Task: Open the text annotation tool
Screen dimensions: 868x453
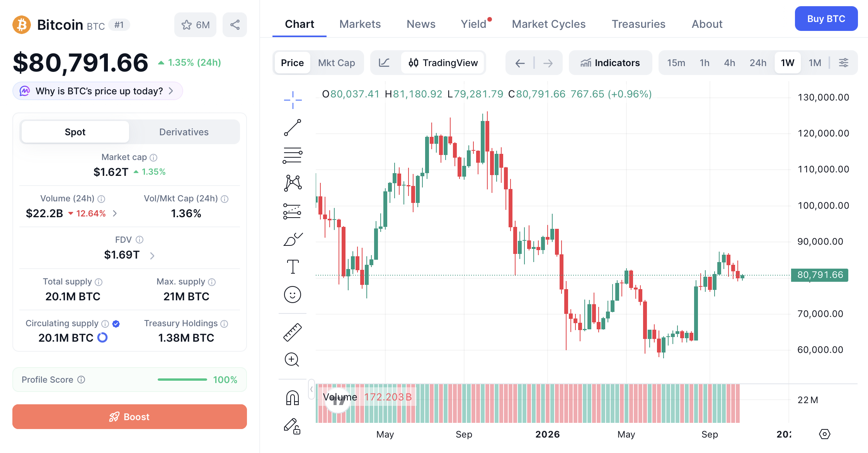Action: [x=293, y=267]
